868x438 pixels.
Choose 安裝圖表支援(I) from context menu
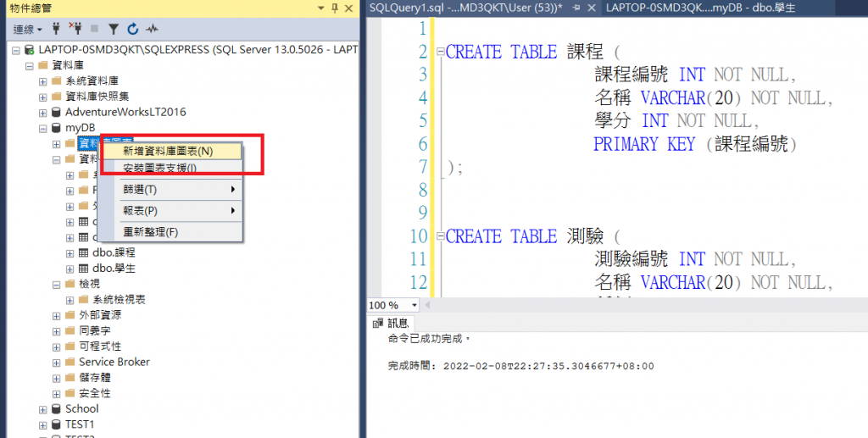point(171,168)
